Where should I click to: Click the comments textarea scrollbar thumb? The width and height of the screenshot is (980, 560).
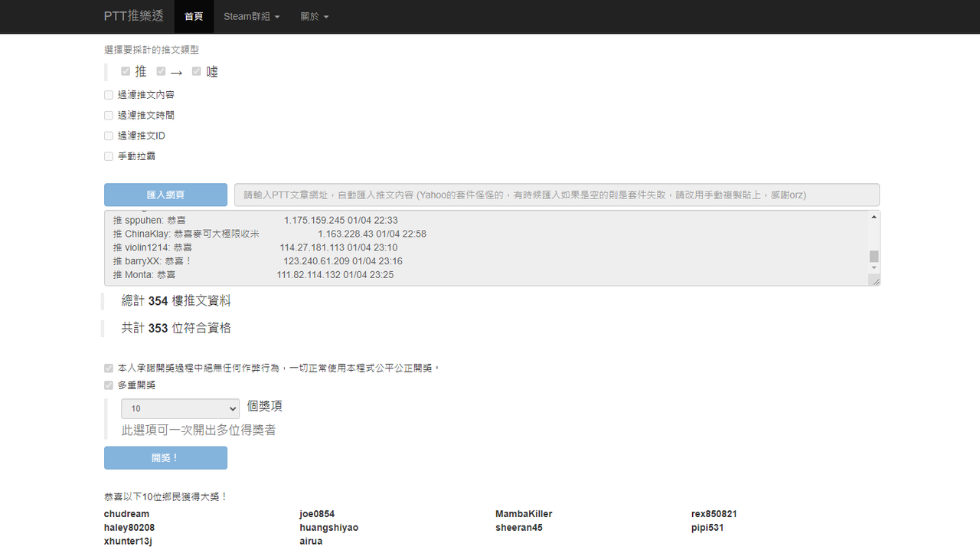pos(874,257)
